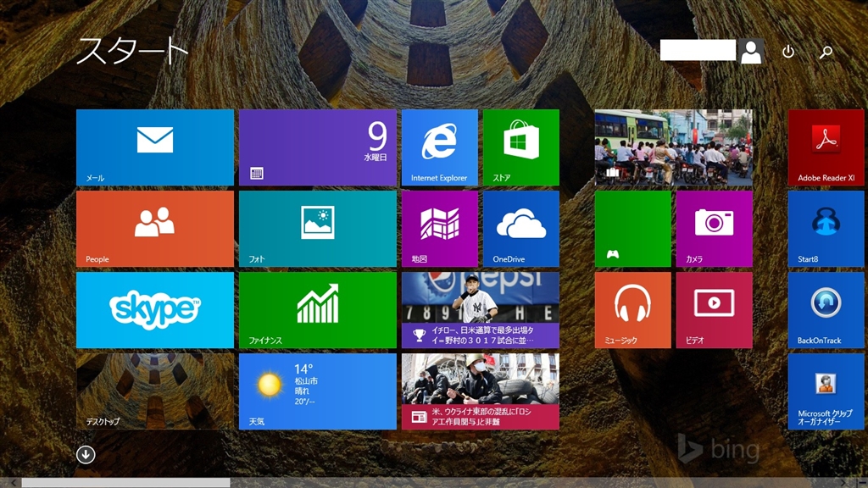Viewport: 868px width, 488px height.
Task: Open the OneDrive tile
Action: point(521,229)
